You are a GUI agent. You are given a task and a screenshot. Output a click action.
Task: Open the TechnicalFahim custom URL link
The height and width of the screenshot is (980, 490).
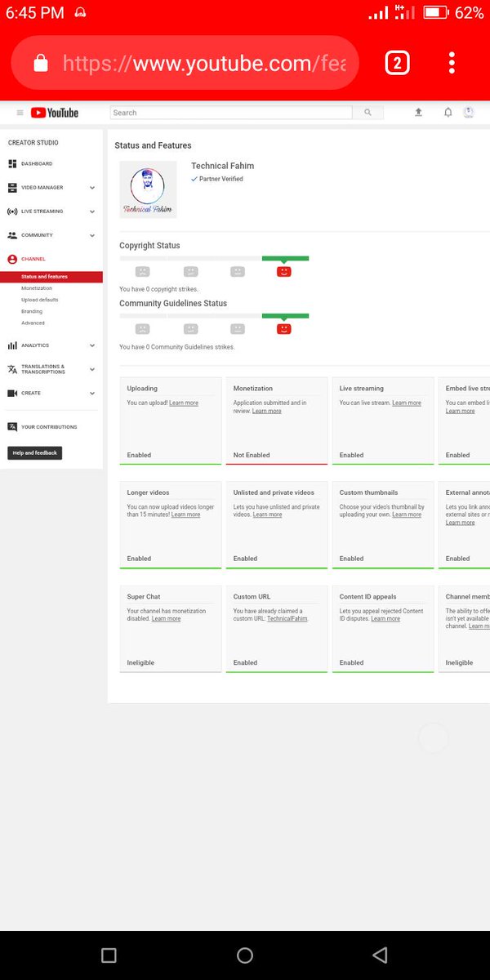(x=287, y=619)
